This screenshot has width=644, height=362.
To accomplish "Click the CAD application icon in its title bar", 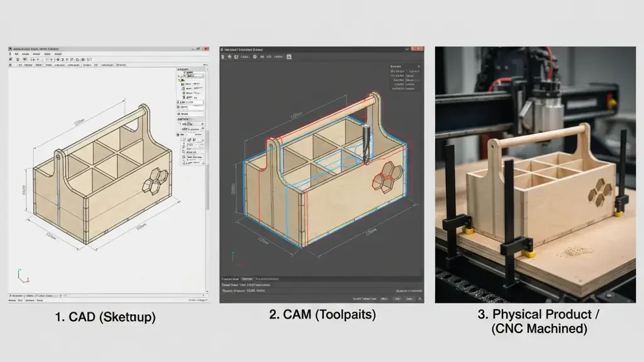I will pos(11,48).
